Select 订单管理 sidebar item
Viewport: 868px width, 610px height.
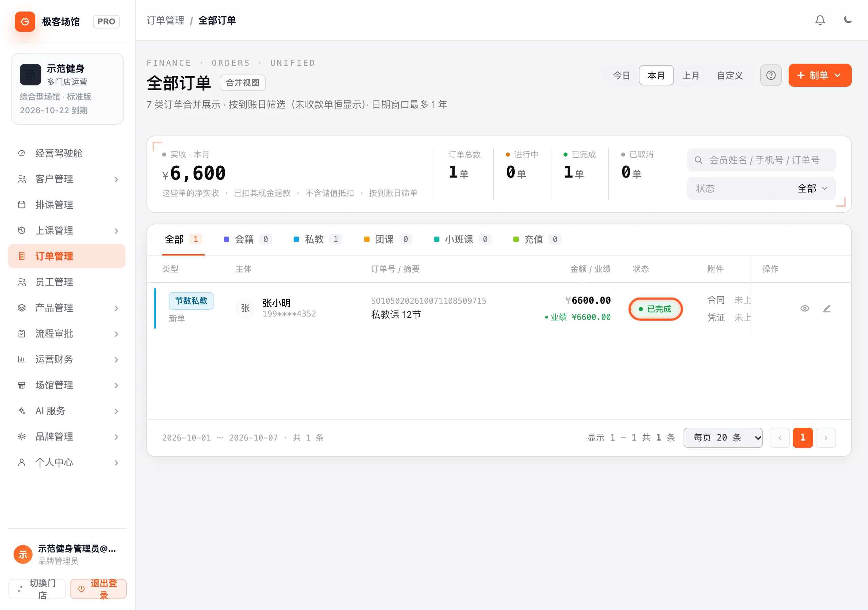pos(67,256)
